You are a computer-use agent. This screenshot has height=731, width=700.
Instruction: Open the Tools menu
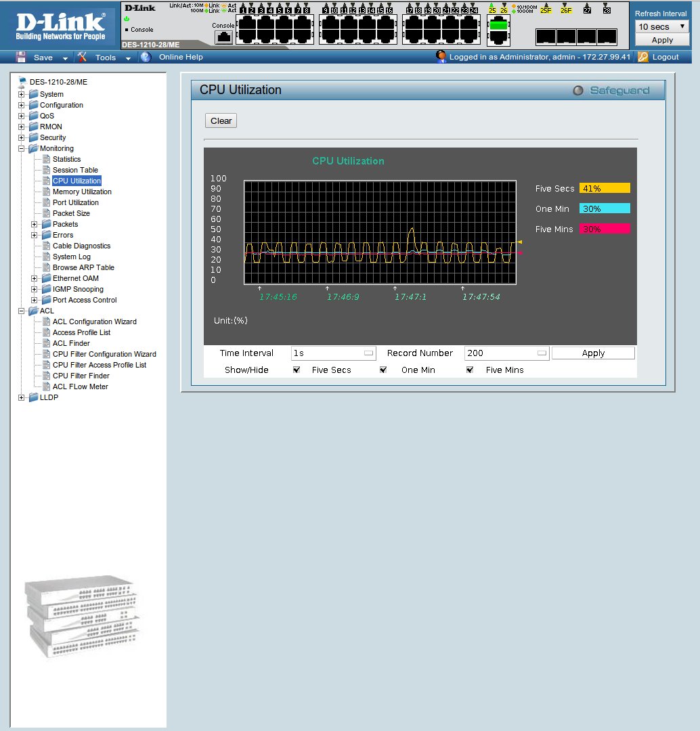coord(105,58)
